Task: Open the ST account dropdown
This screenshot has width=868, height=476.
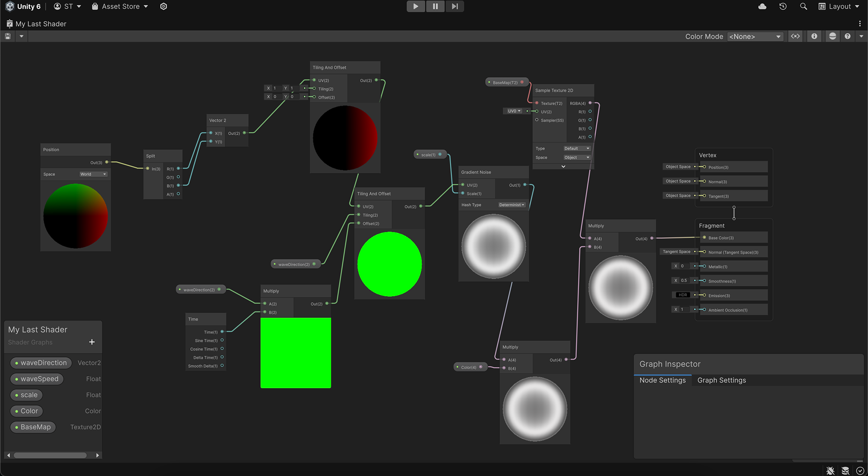Action: [x=67, y=6]
